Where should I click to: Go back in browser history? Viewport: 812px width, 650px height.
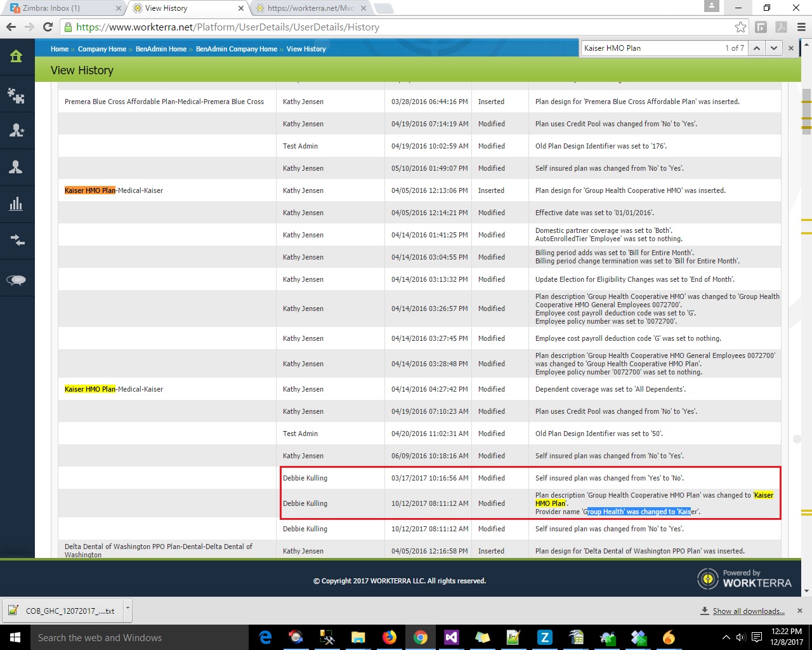tap(11, 27)
